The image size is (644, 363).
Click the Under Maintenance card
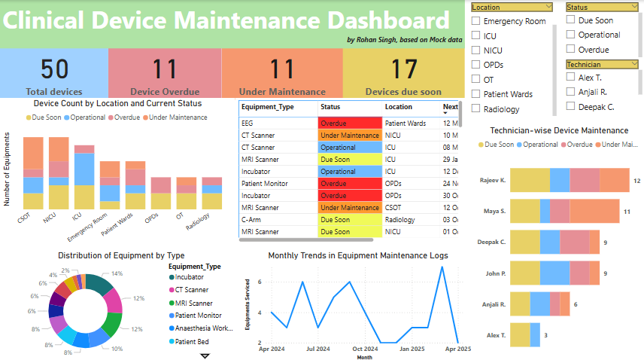(282, 73)
